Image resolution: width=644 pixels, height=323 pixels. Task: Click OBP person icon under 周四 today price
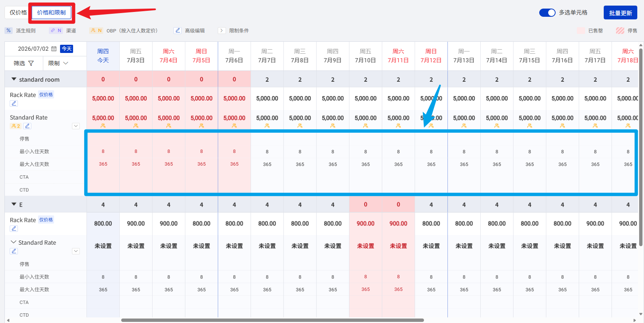[103, 126]
